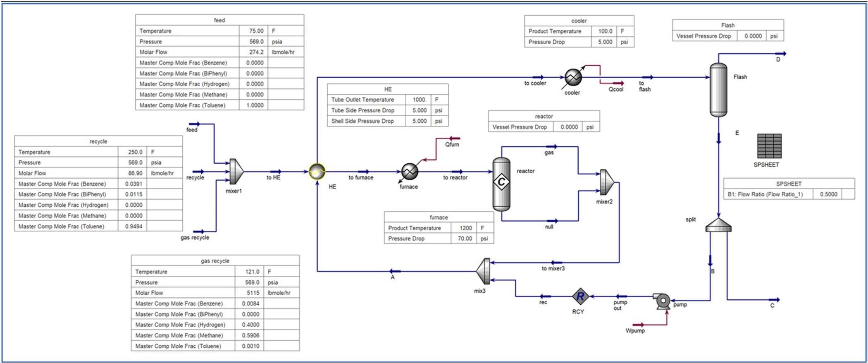Viewport: 868px width, 363px height.
Task: Click the Qfurn energy stream arrow
Action: (454, 139)
